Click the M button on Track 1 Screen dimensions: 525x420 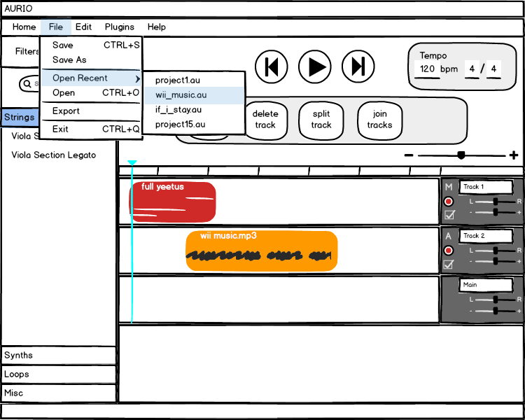click(x=449, y=187)
